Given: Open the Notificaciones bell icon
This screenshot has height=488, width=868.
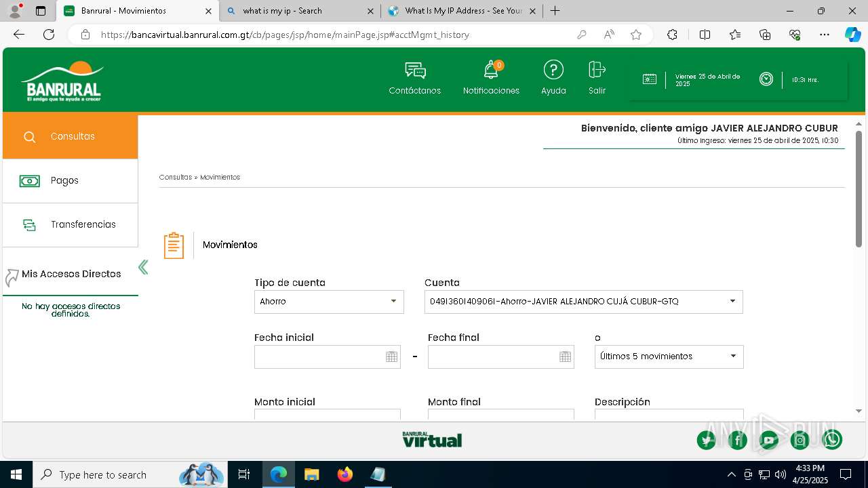Looking at the screenshot, I should point(491,70).
